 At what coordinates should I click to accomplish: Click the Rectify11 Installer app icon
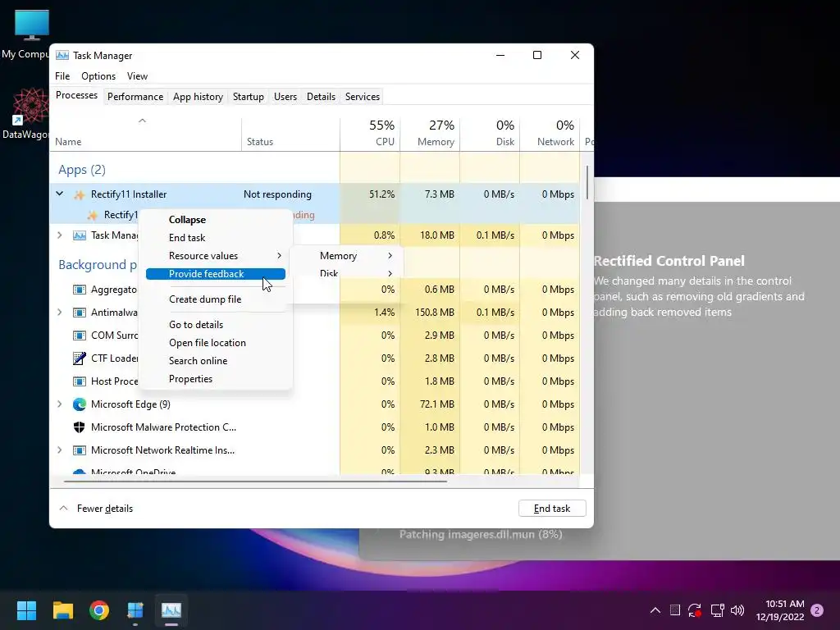click(80, 194)
